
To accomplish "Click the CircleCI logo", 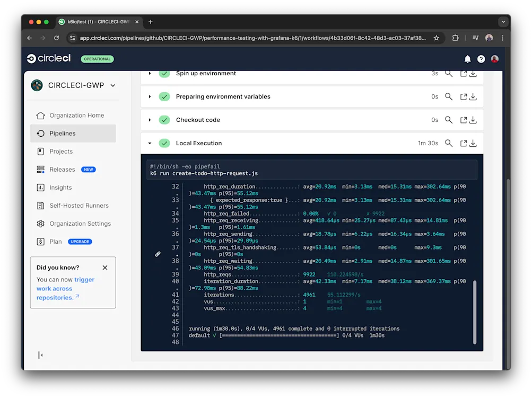I will [48, 58].
